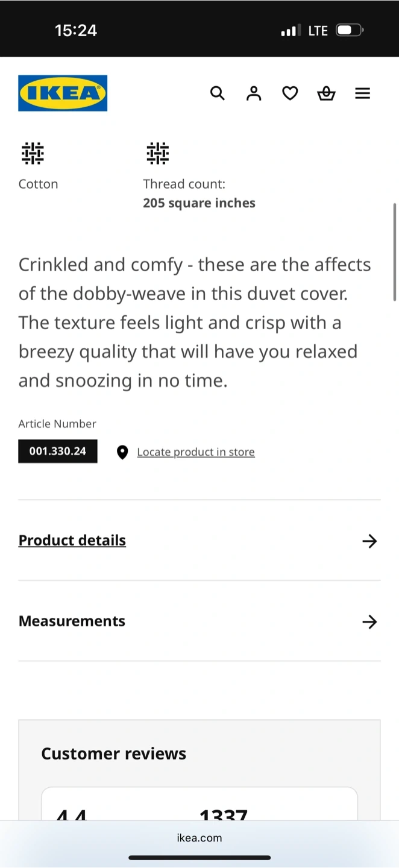Open the search icon
Viewport: 399px width, 868px height.
pyautogui.click(x=218, y=93)
